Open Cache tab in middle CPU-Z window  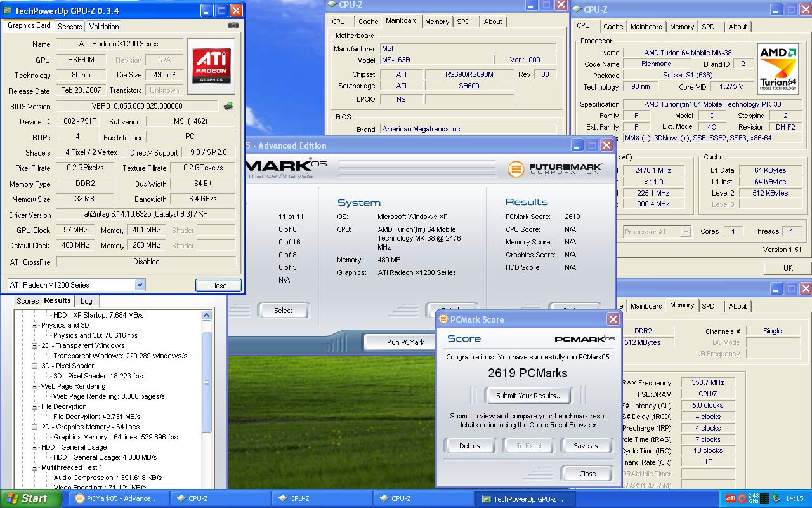(x=368, y=22)
